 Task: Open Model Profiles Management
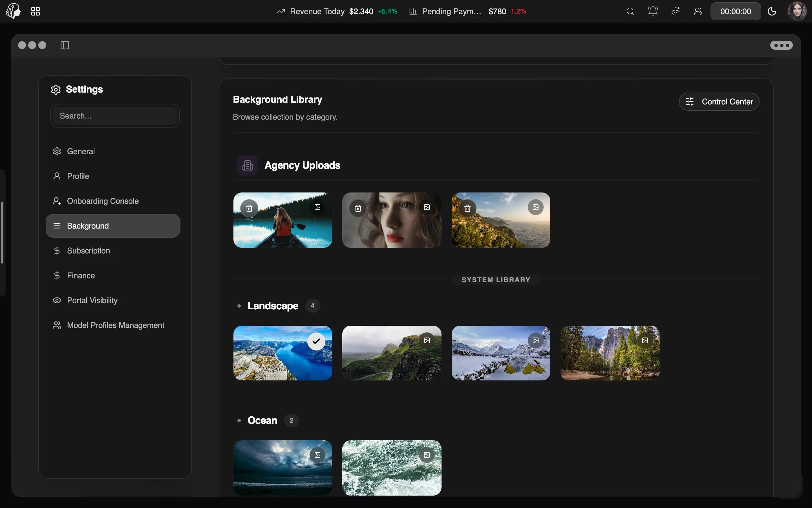click(x=113, y=325)
